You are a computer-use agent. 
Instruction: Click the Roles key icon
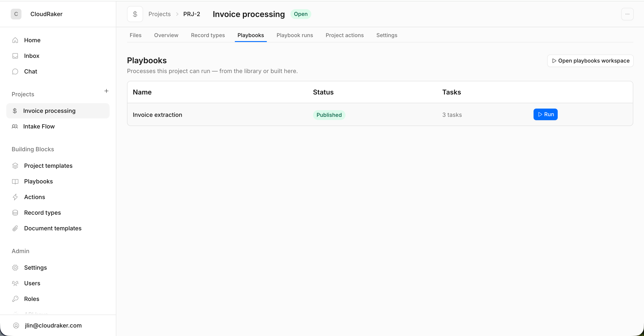tap(15, 299)
